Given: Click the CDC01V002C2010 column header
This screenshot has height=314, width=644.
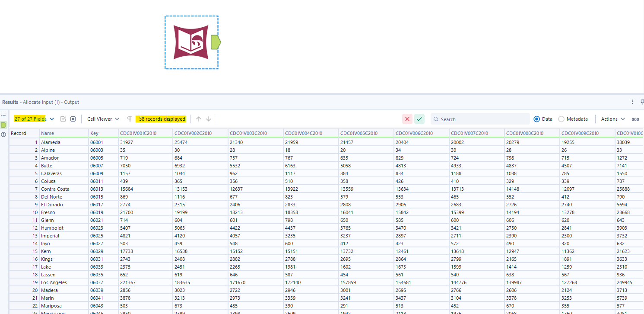Looking at the screenshot, I should tap(200, 133).
